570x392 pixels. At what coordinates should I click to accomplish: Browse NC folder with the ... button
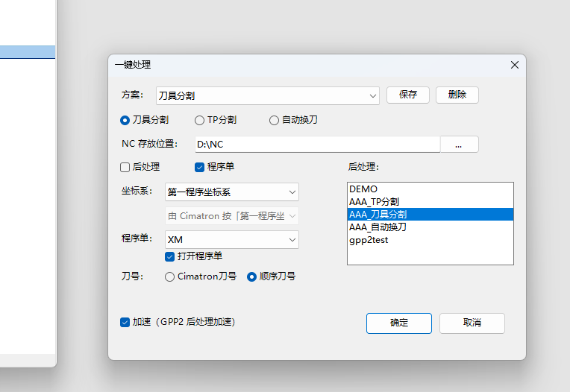pyautogui.click(x=459, y=145)
